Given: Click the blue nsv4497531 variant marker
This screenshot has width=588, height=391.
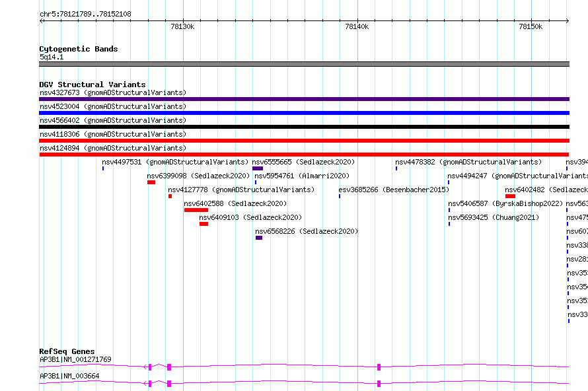Looking at the screenshot, I should 103,168.
